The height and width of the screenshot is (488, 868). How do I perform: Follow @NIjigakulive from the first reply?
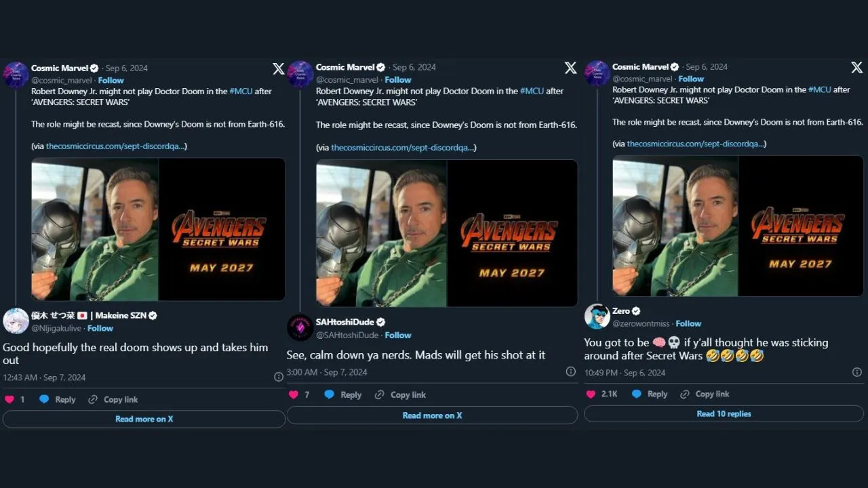click(100, 328)
